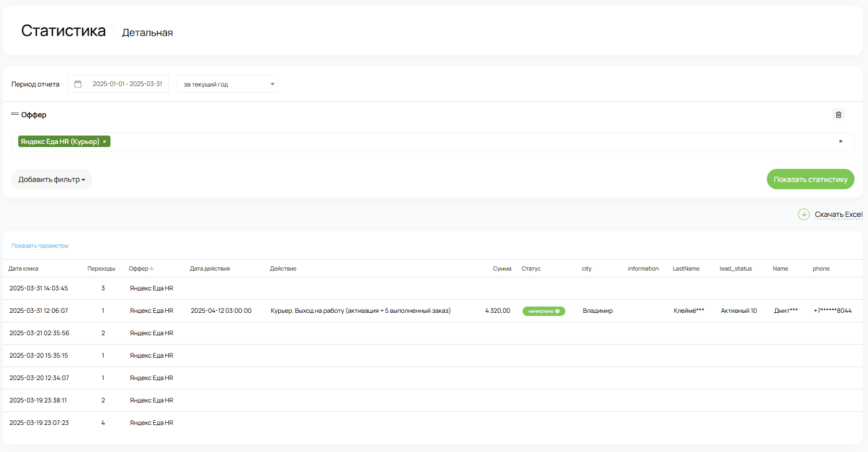Click the sort icon beside Оффер column header
868x452 pixels.
tap(152, 269)
